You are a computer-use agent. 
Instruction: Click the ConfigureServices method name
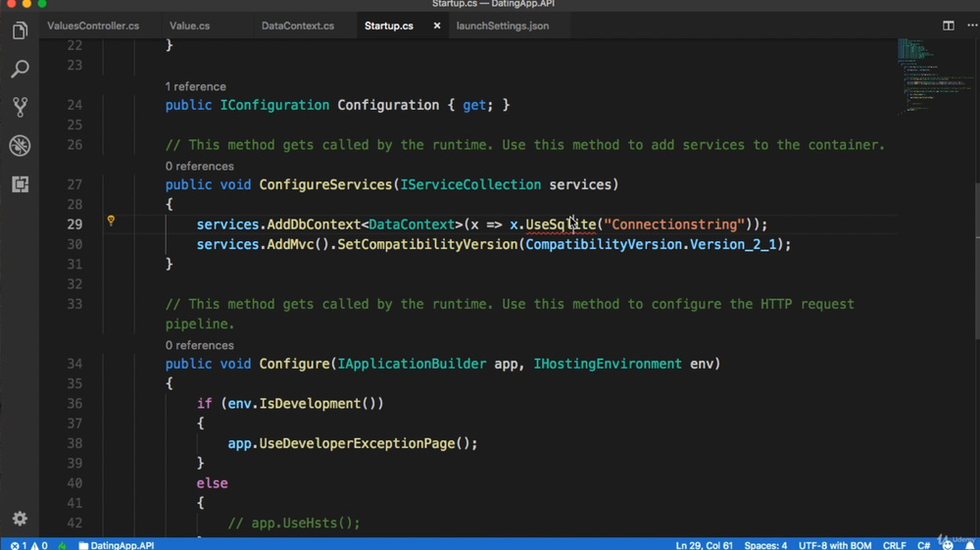[x=325, y=184]
